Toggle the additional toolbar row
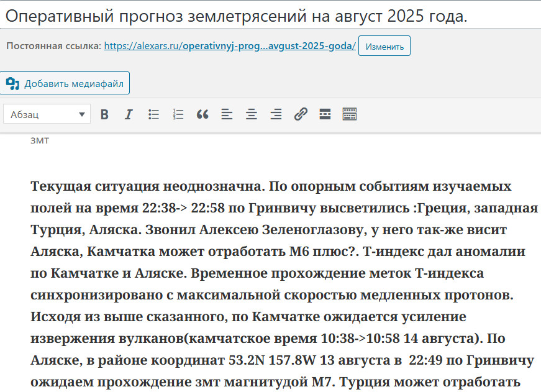Screen dimensions: 541x392 coord(350,114)
